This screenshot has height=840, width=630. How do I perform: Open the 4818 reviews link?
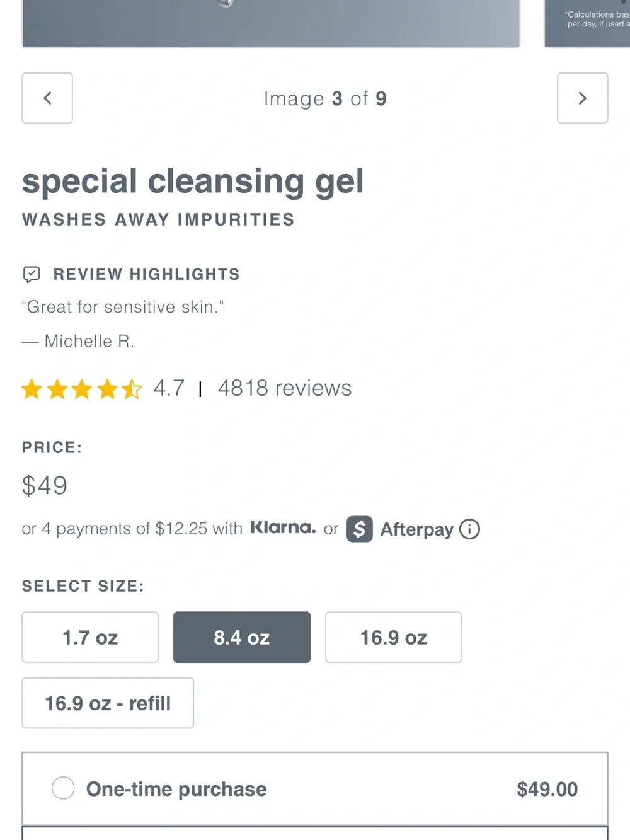(x=285, y=388)
